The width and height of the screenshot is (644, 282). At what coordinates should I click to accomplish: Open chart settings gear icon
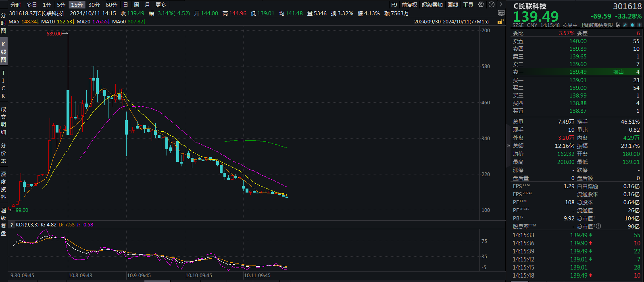click(481, 5)
